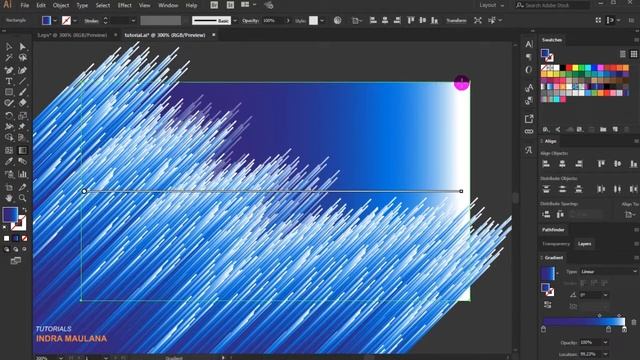Select the Gradient tool in the toolbox
The height and width of the screenshot is (360, 640).
(x=22, y=150)
